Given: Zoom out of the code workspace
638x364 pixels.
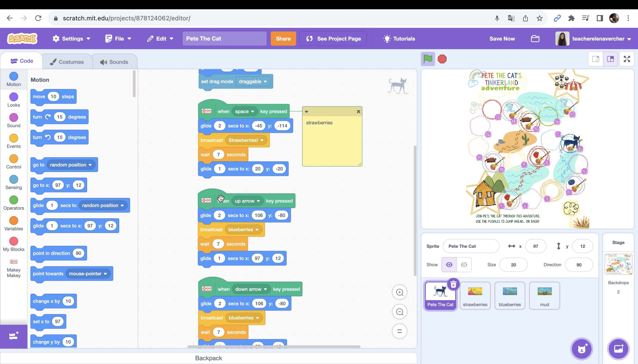Looking at the screenshot, I should tap(400, 312).
